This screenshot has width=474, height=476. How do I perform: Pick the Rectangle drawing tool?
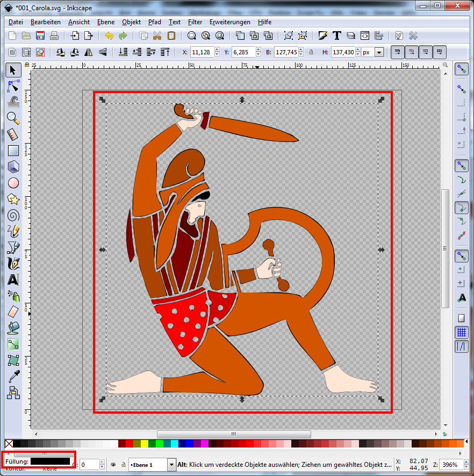pos(13,151)
